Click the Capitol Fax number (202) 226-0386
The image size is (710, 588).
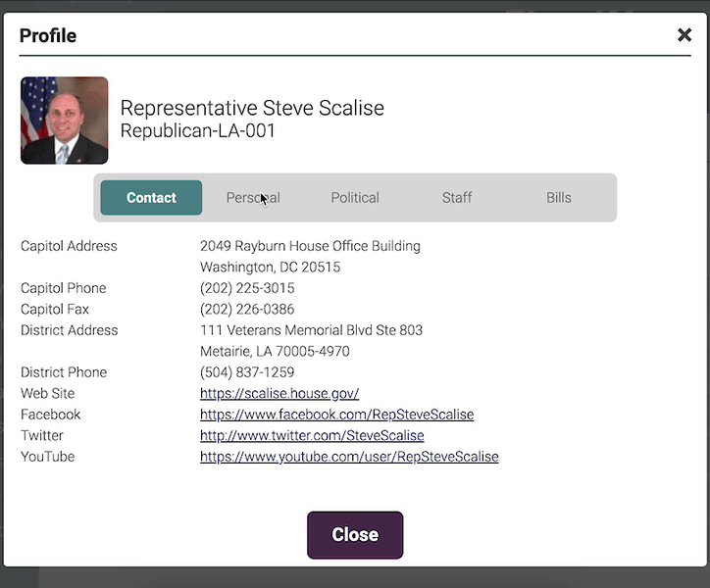[x=247, y=310]
